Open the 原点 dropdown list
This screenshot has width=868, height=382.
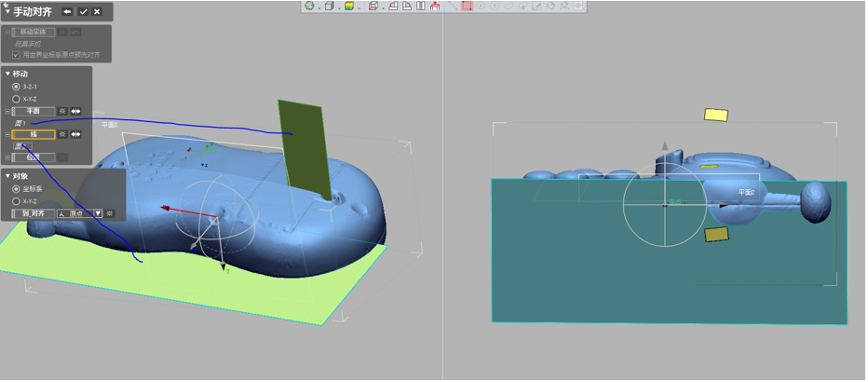pos(98,213)
